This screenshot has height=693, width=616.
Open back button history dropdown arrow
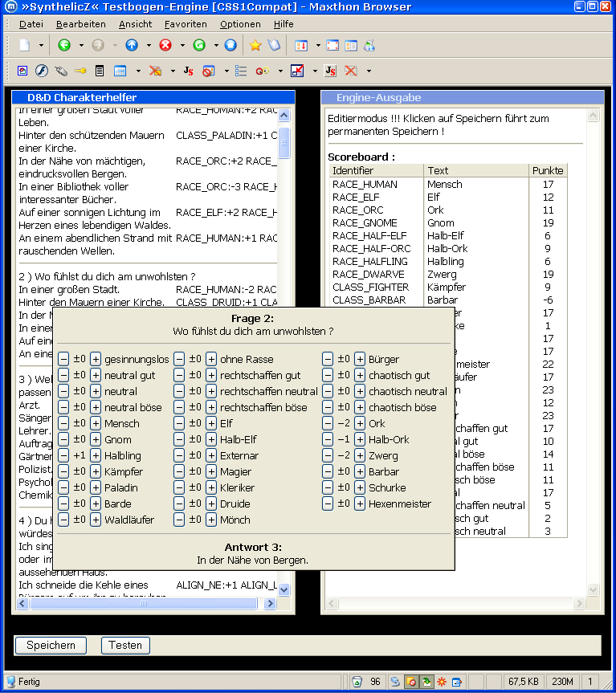pyautogui.click(x=81, y=45)
